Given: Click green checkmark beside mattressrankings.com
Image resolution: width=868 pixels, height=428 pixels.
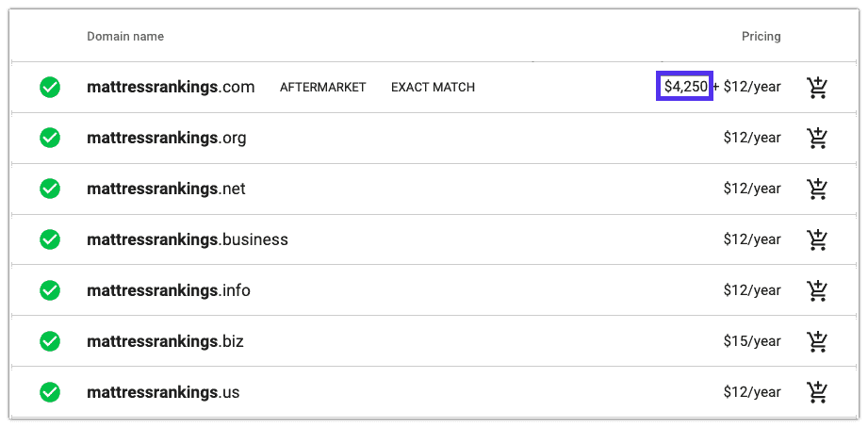Looking at the screenshot, I should (50, 88).
